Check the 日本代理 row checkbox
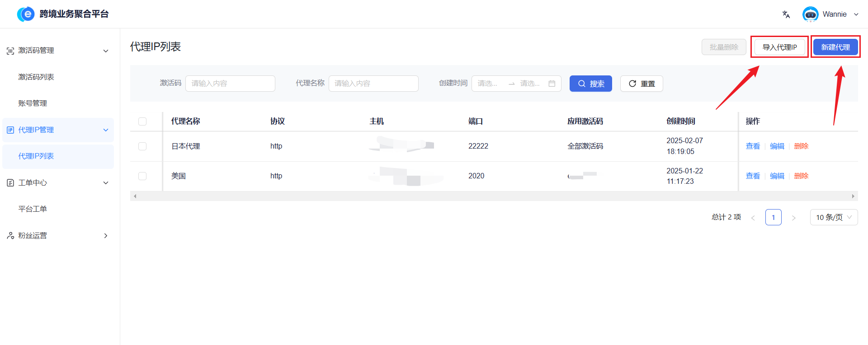 [142, 146]
